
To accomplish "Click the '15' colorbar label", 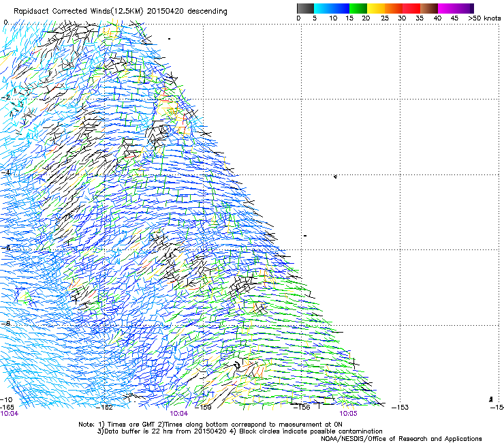I will coord(349,18).
